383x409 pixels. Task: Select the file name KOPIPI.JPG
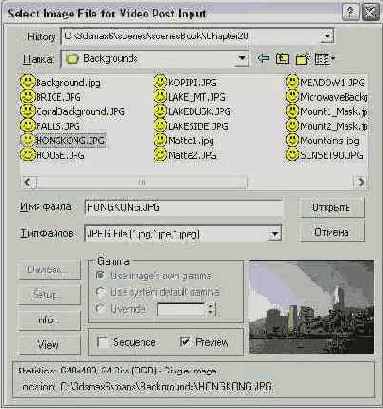[x=192, y=83]
